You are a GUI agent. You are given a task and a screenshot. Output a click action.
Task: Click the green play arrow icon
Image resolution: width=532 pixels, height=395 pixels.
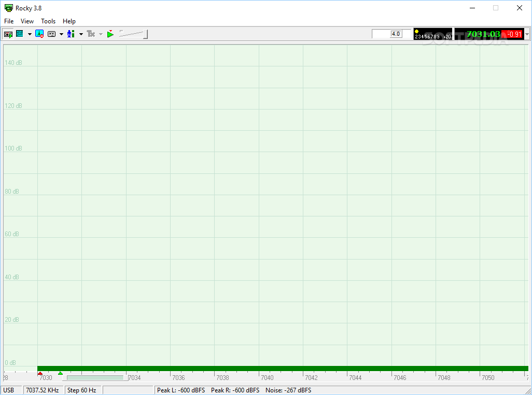pyautogui.click(x=110, y=34)
